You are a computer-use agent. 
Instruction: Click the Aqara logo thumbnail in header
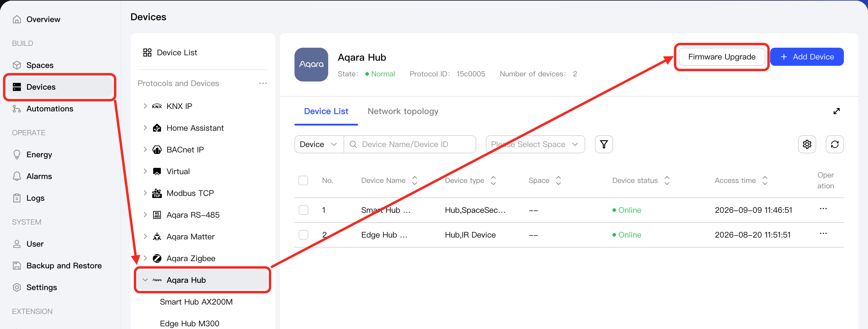point(311,65)
